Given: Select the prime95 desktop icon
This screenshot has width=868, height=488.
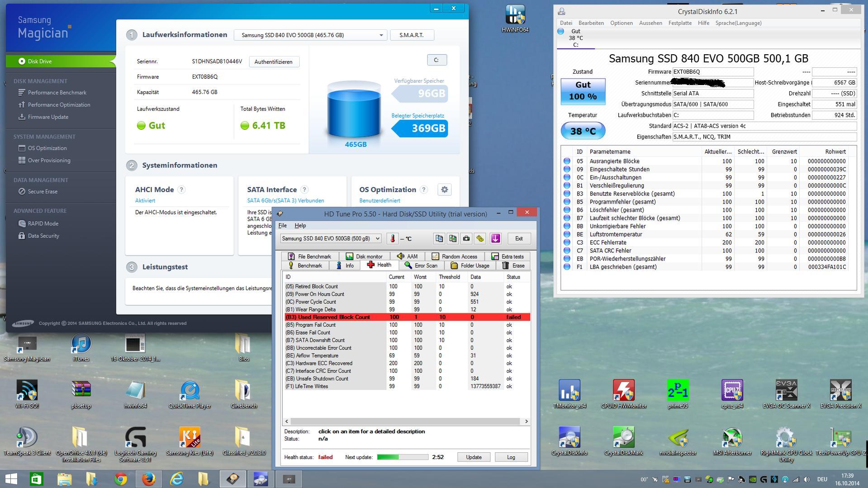Looking at the screenshot, I should pos(678,394).
